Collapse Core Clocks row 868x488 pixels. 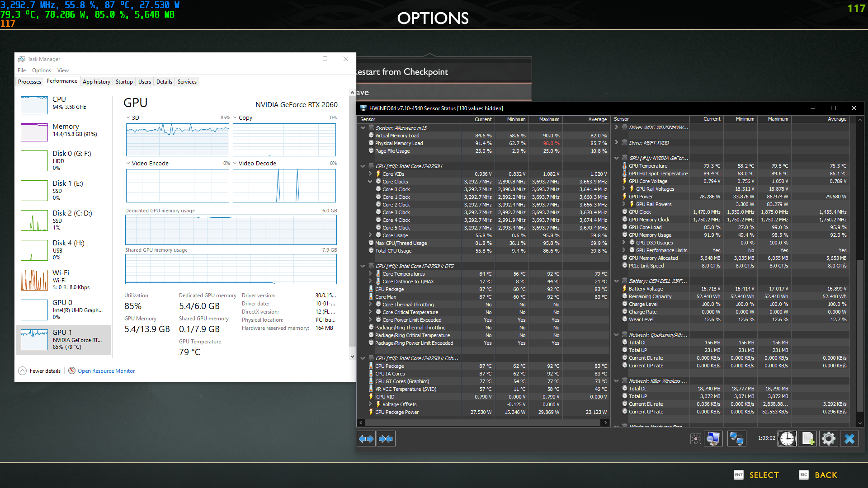pyautogui.click(x=370, y=182)
